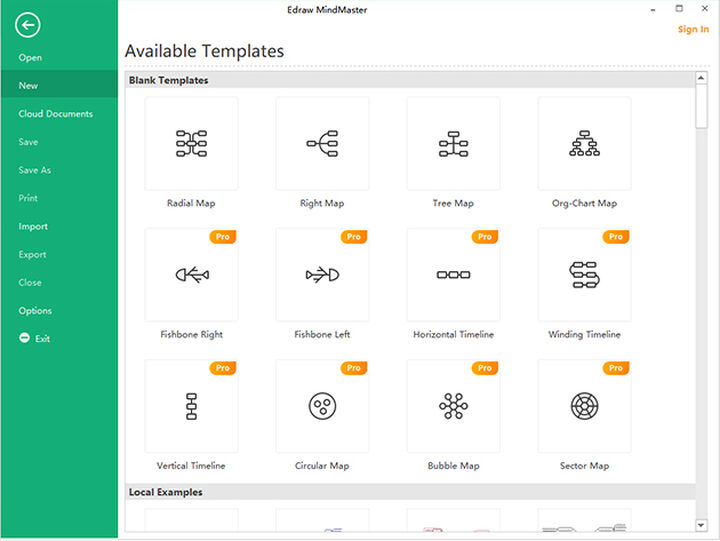Open the Cloud Documents menu item

pos(55,114)
